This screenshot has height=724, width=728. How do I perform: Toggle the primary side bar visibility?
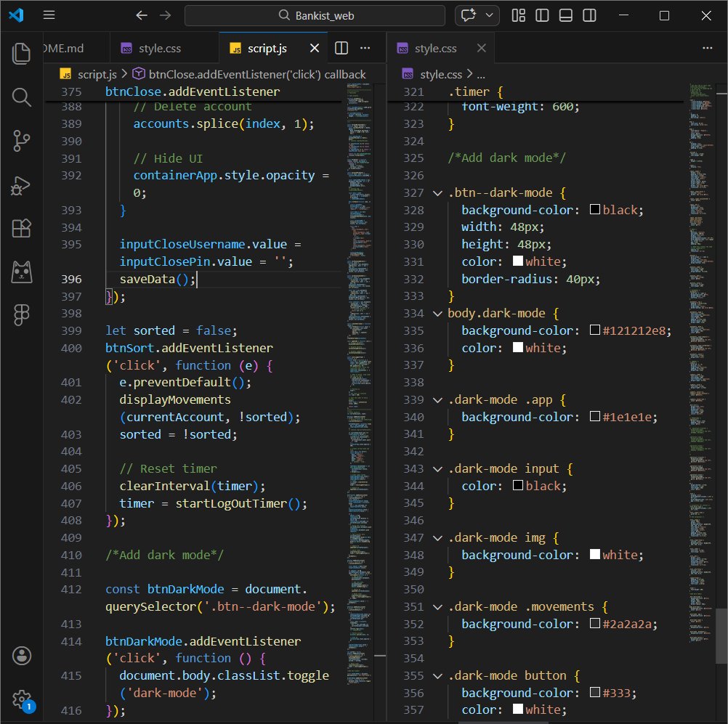(x=542, y=15)
